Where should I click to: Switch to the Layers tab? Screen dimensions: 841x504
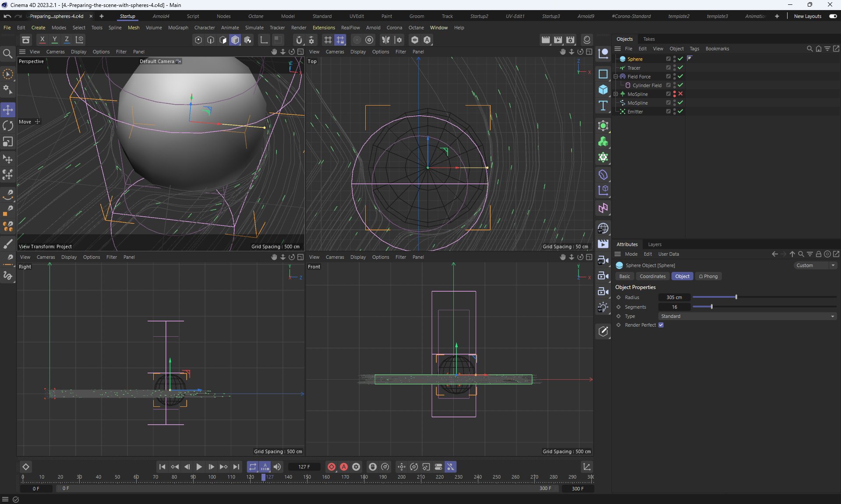(654, 244)
